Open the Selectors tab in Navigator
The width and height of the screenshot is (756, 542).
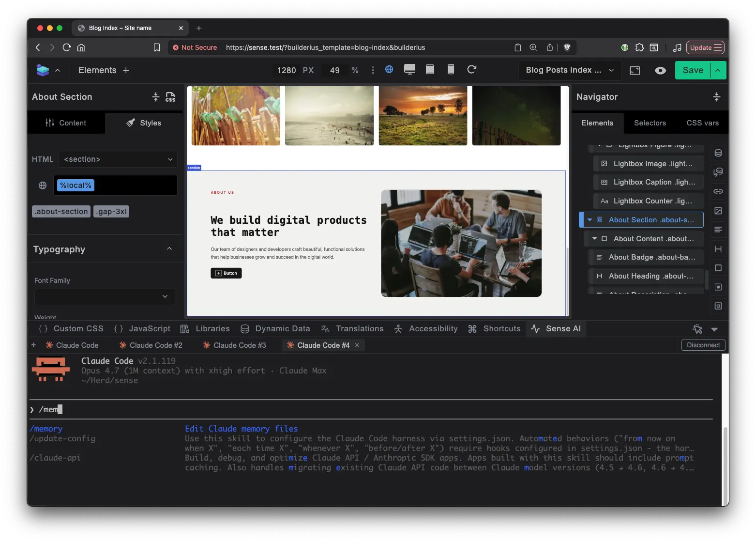pos(650,123)
